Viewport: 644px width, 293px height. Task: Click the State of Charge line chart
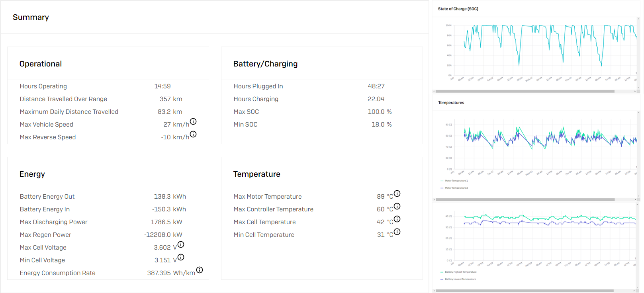tap(546, 50)
